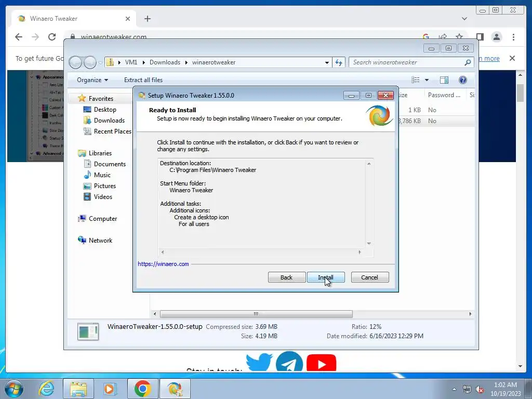Screen dimensions: 532x399
Task: Go back in Chrome browser
Action: [19, 37]
